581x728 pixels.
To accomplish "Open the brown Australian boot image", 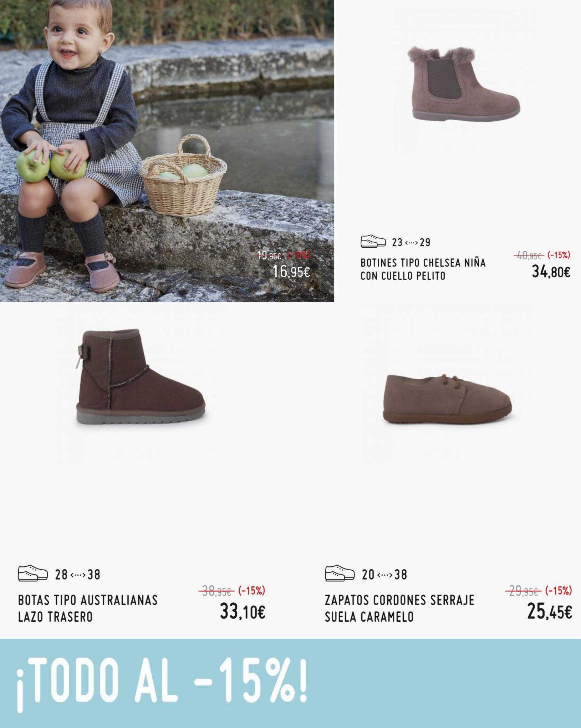I will coord(141,377).
